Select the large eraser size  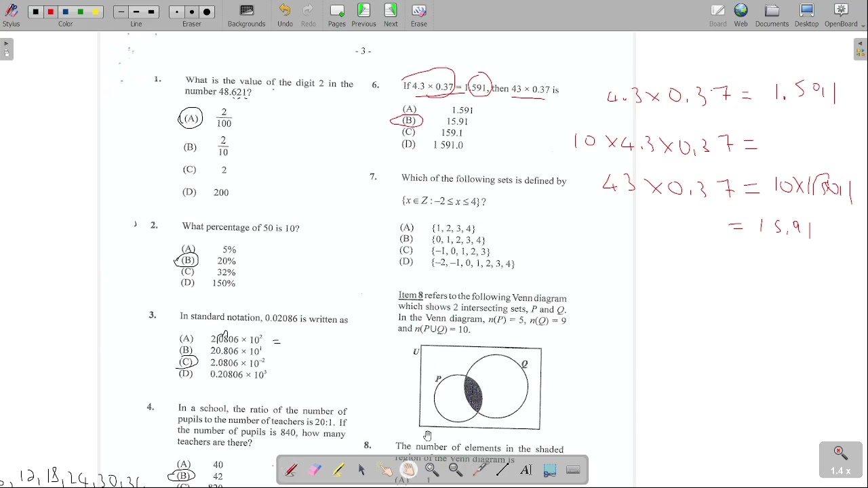point(208,12)
